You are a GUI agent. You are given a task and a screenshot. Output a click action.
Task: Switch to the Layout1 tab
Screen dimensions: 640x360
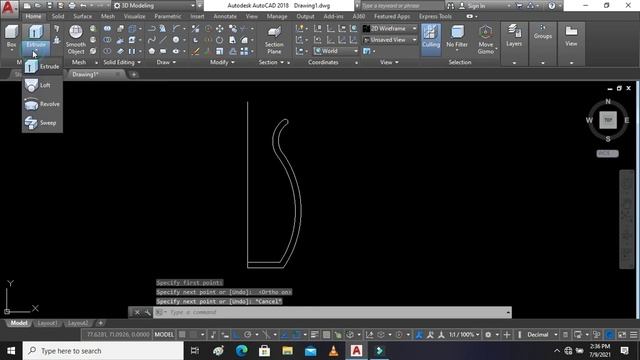point(47,323)
